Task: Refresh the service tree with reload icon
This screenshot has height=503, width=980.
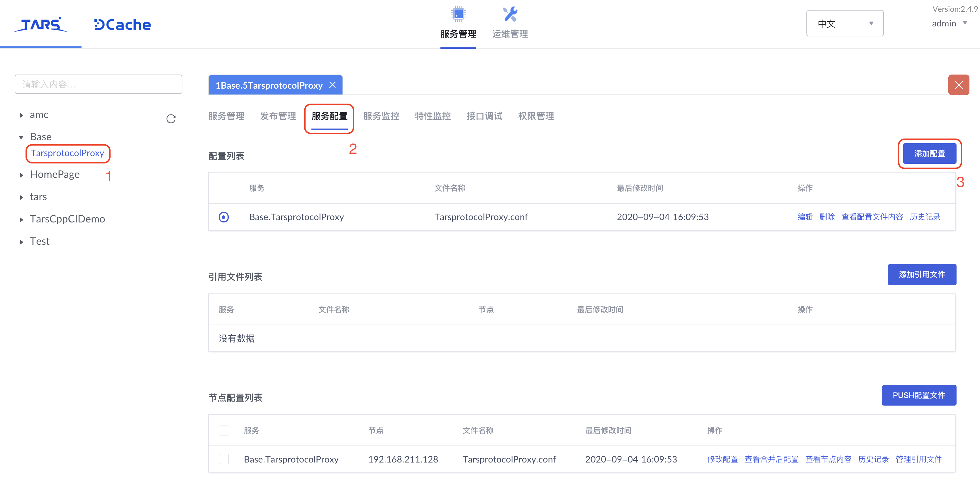Action: point(171,119)
